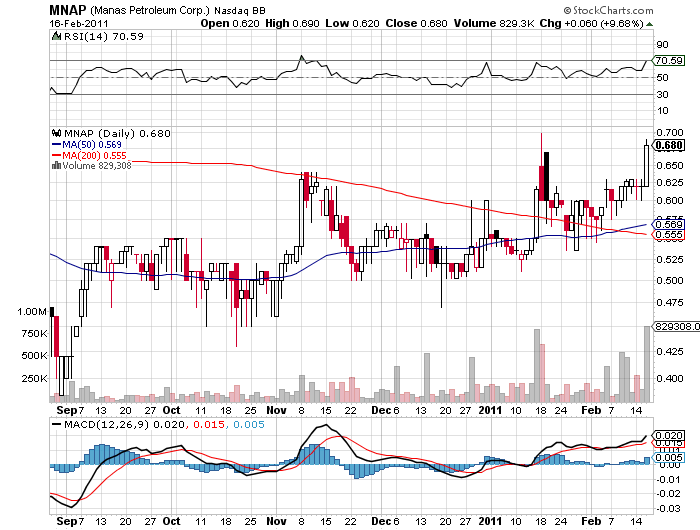Click the 0.425 price axis label
The width and height of the screenshot is (700, 530).
(670, 352)
